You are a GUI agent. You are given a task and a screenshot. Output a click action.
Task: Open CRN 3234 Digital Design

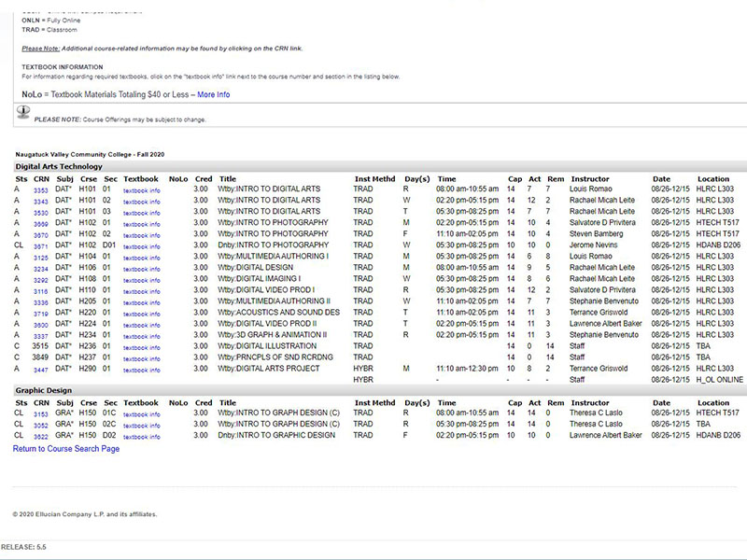tap(41, 269)
